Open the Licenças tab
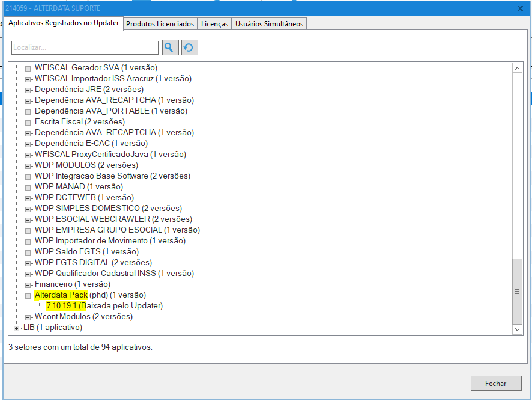Viewport: 532px width, 401px height. click(x=214, y=24)
